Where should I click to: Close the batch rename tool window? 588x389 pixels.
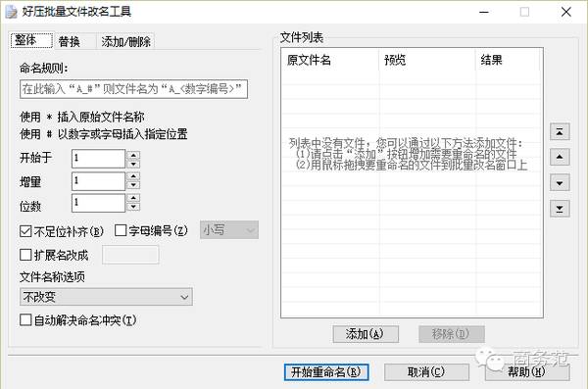(x=566, y=12)
